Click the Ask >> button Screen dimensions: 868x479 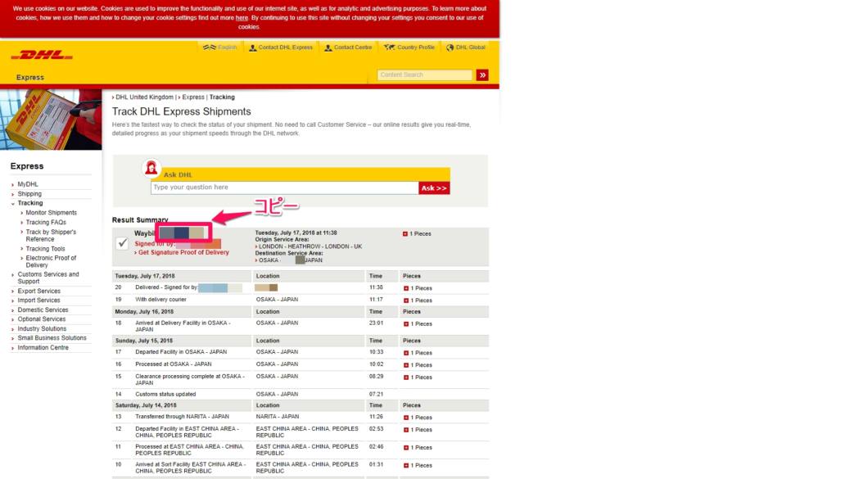[x=434, y=188]
